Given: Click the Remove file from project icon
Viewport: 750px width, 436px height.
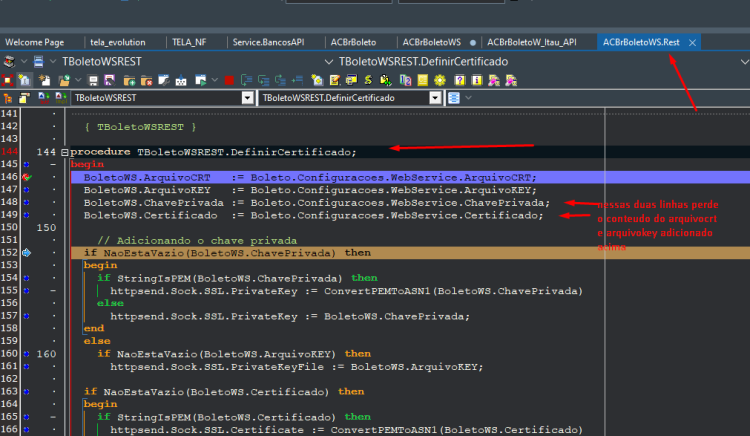Looking at the screenshot, I should [146, 80].
